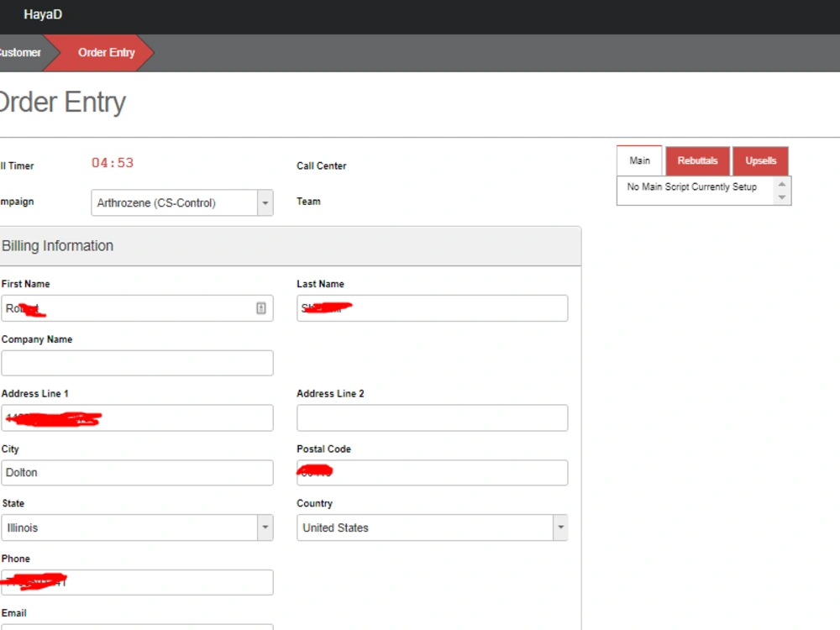Open the Campaign dropdown Arthrozene (CS-Control)
Screen dimensions: 840x630
(182, 202)
